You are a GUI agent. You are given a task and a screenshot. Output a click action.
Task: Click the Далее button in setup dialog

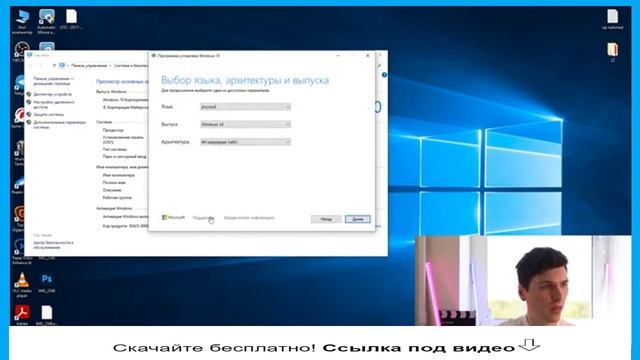[x=358, y=219]
